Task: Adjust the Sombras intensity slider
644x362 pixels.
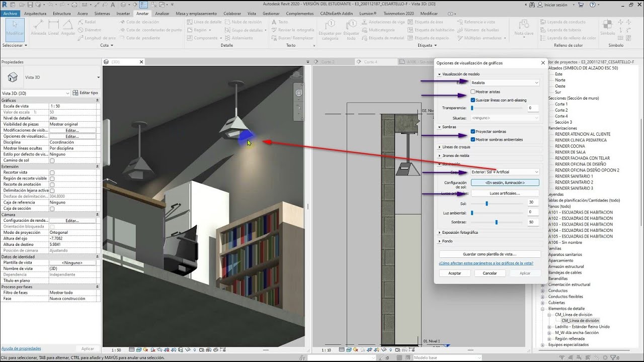Action: (x=497, y=222)
